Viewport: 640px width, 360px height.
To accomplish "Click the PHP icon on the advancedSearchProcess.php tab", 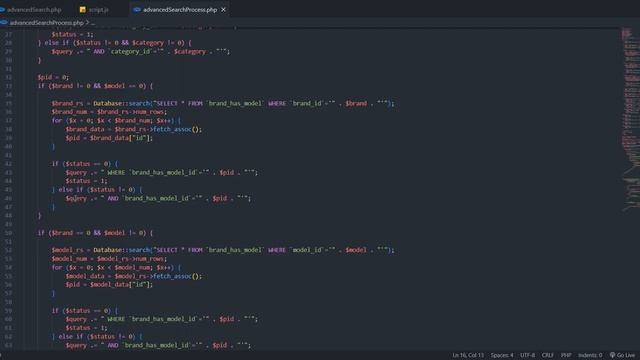I will click(137, 9).
